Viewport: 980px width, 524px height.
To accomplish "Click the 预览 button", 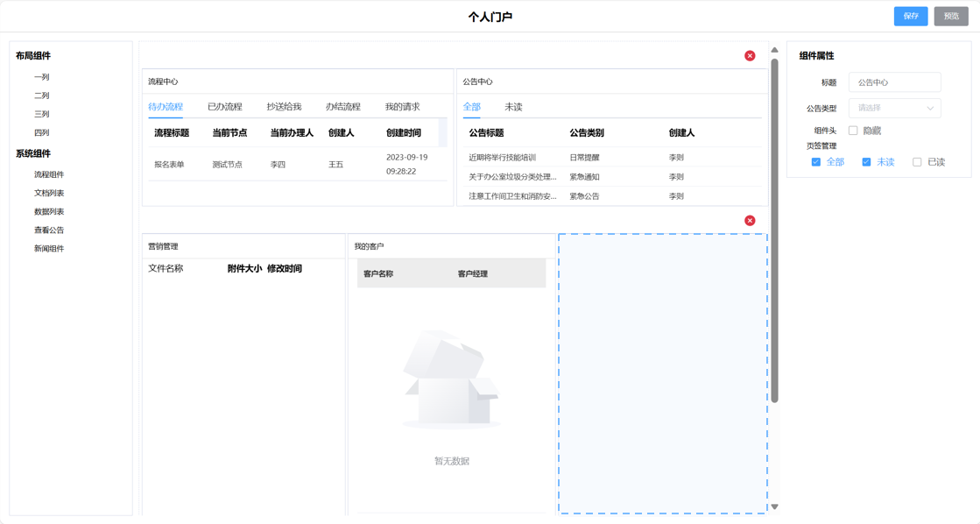I will coord(951,16).
